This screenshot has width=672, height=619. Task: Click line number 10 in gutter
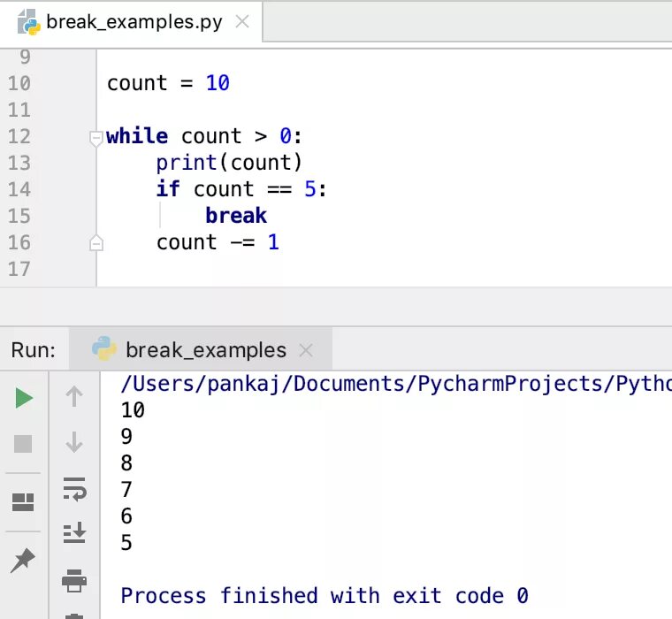click(x=19, y=83)
